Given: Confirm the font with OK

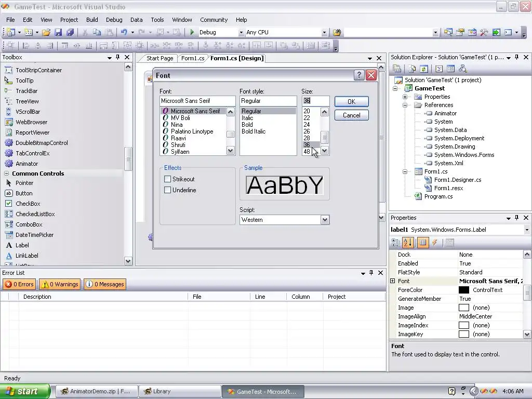Looking at the screenshot, I should 352,101.
